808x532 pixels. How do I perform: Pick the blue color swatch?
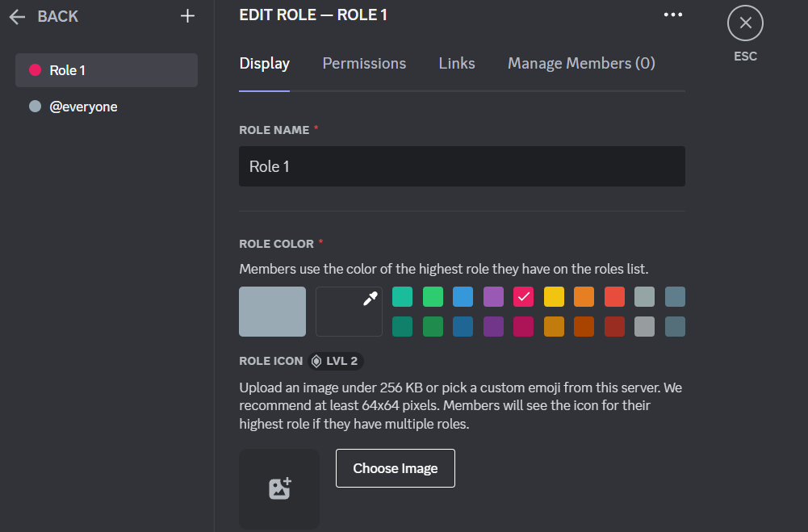pos(463,296)
